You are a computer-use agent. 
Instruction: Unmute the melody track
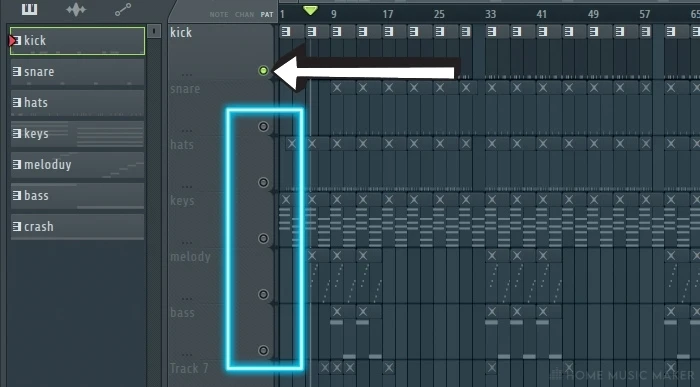tap(263, 294)
